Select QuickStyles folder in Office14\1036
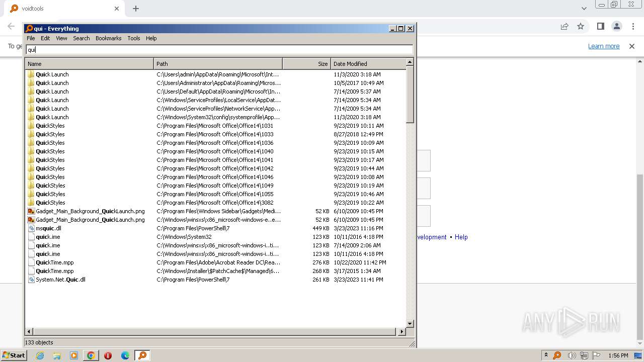This screenshot has height=362, width=644. click(50, 143)
